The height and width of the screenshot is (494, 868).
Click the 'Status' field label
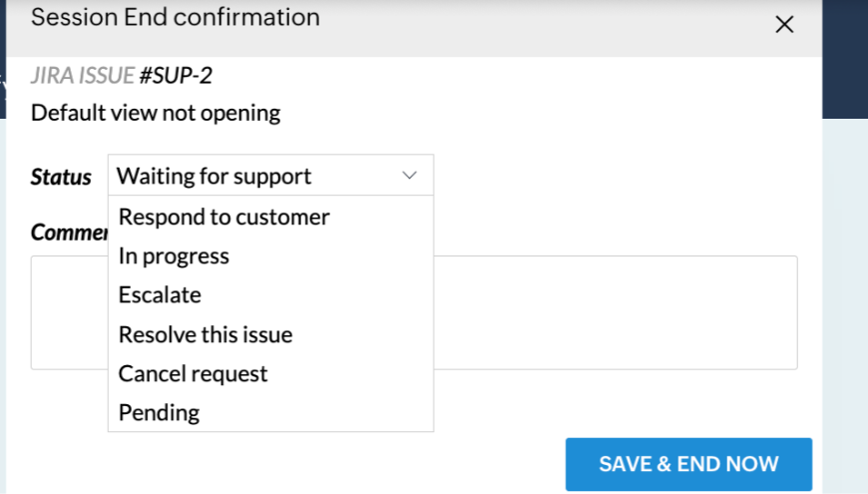coord(61,178)
